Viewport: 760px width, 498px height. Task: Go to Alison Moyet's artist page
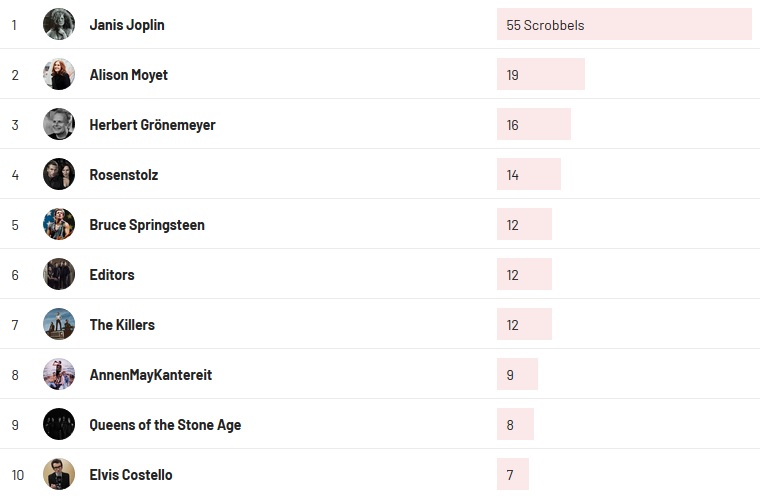[129, 75]
